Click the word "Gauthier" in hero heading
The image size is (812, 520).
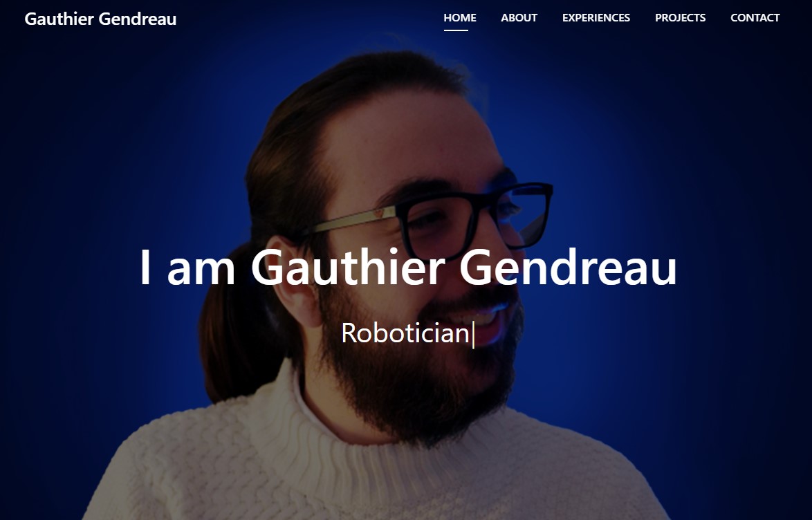pyautogui.click(x=348, y=268)
